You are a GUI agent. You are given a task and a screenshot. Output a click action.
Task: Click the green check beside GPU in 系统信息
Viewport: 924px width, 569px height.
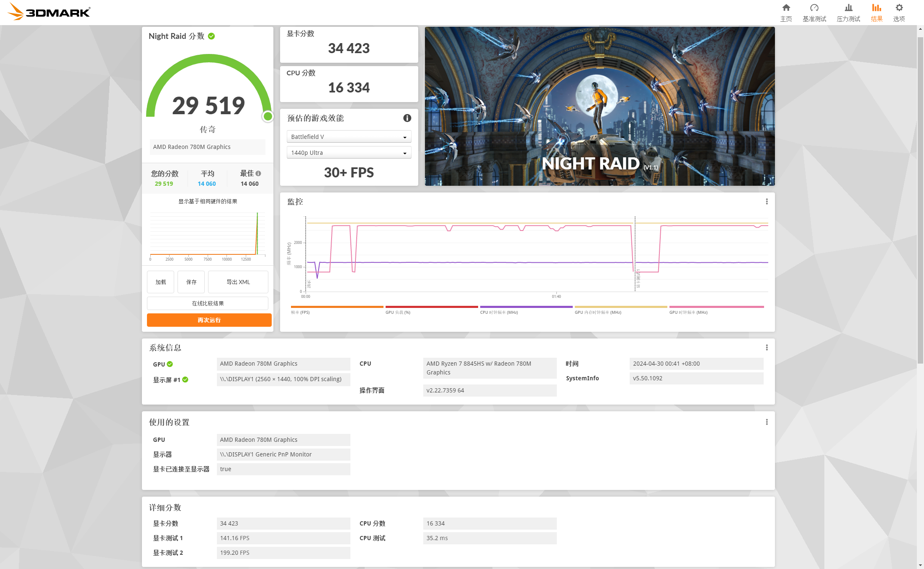pos(170,364)
